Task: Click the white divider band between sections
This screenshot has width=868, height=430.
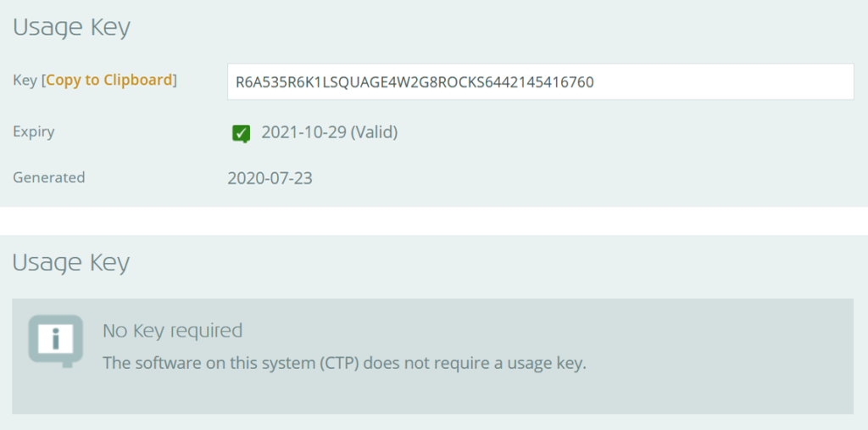Action: point(434,221)
